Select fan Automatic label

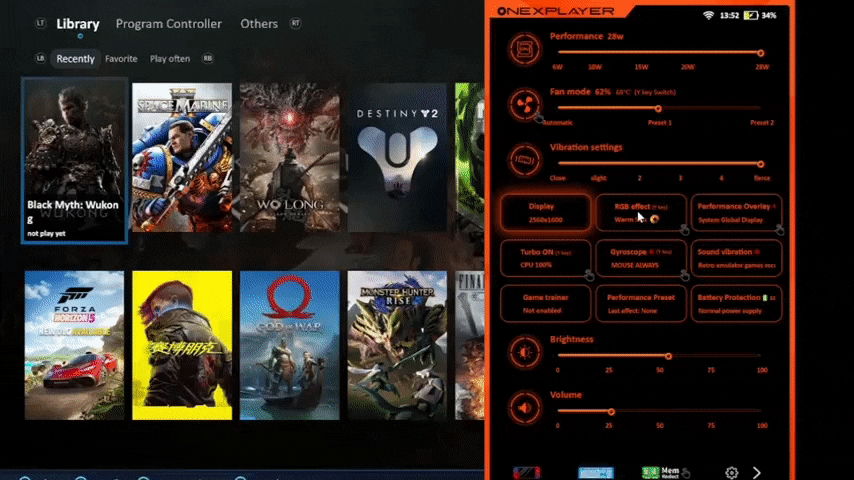[x=558, y=123]
